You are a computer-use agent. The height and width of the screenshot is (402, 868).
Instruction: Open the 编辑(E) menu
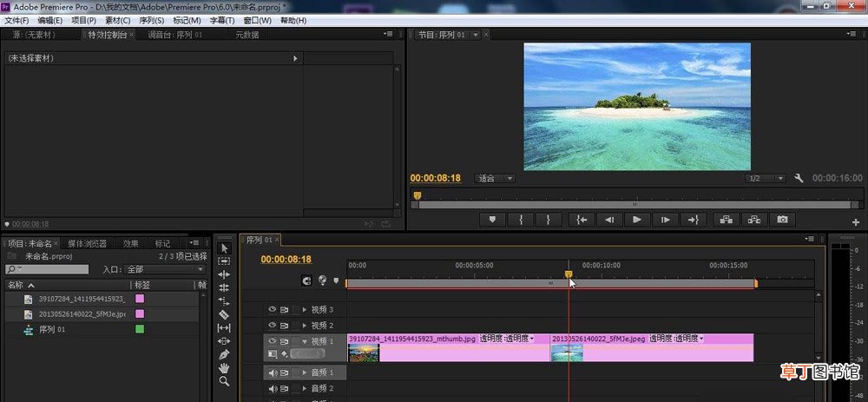pos(49,21)
